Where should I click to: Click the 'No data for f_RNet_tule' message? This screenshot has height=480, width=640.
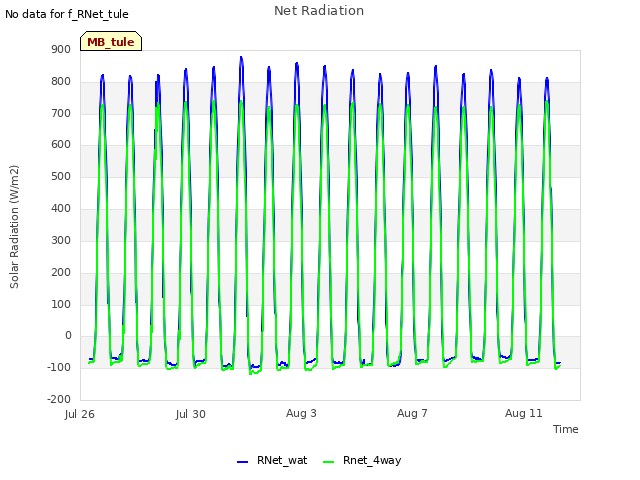(67, 14)
